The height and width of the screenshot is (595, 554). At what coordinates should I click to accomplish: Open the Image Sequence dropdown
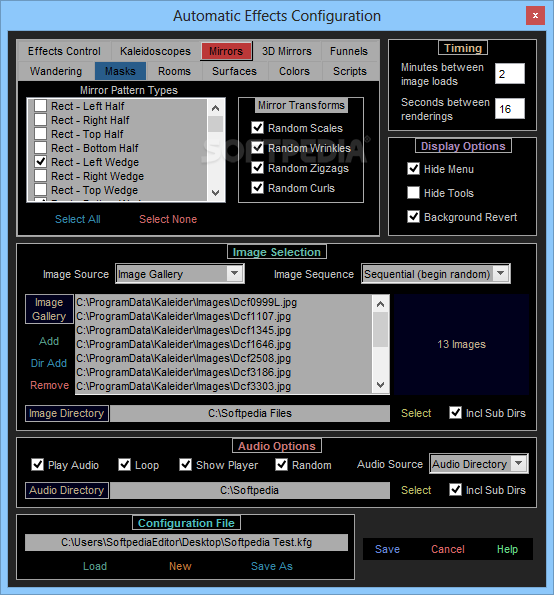[x=501, y=273]
